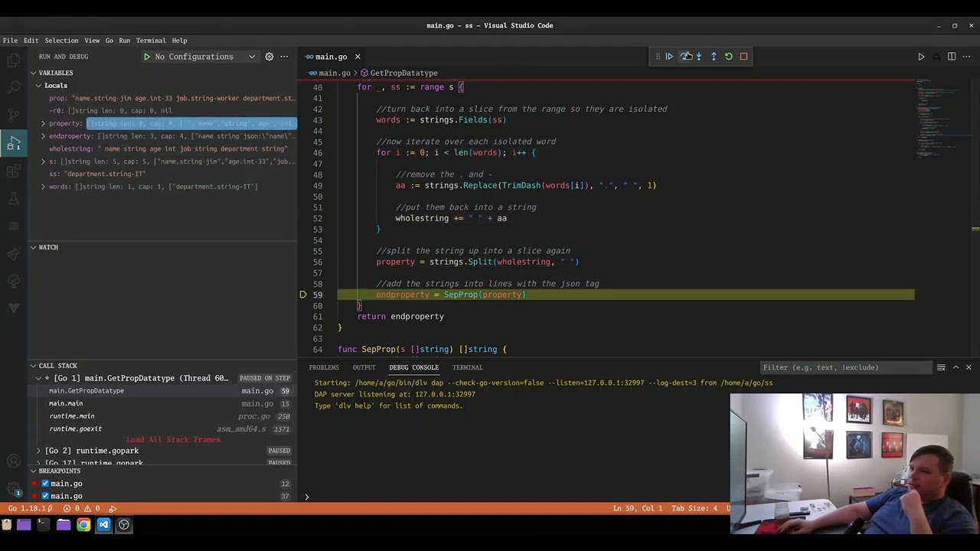Open the Search view in activity bar
Image resolution: width=980 pixels, height=551 pixels.
click(x=14, y=88)
